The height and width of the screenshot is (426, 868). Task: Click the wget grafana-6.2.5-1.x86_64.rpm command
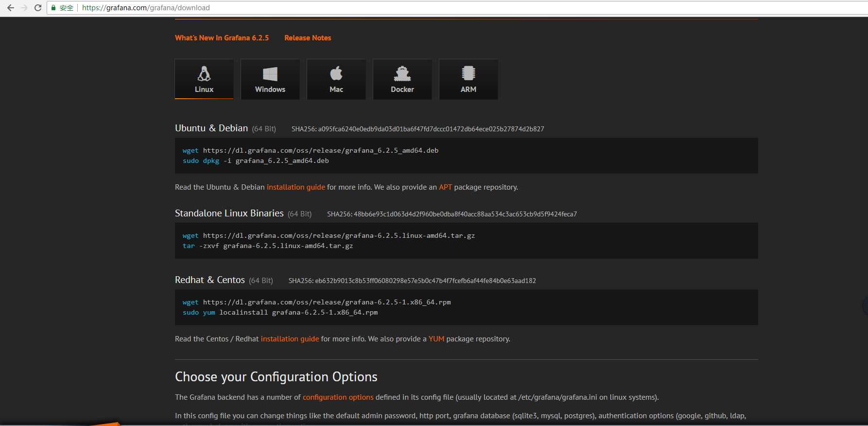tap(317, 302)
